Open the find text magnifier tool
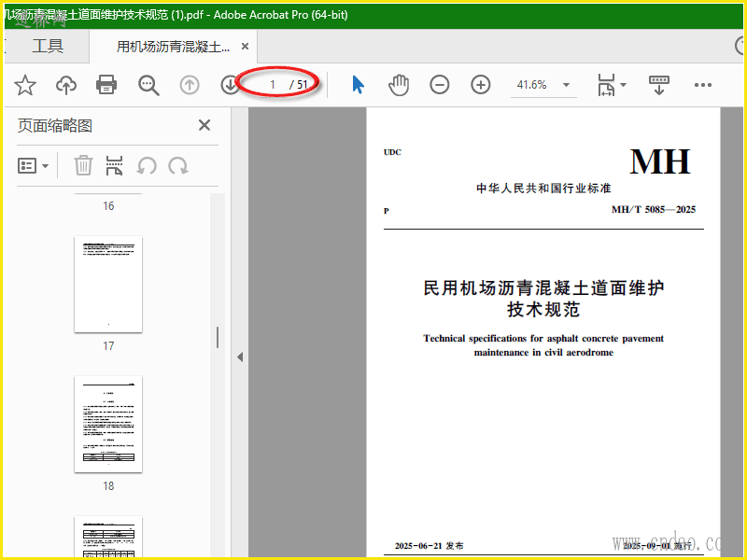Screen dimensions: 747x560 (148, 85)
